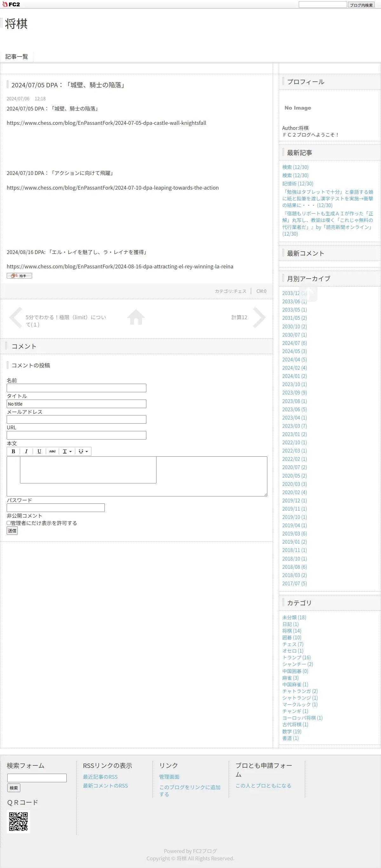Focus the footer 検索フォーム text field
This screenshot has width=381, height=868.
pyautogui.click(x=37, y=778)
